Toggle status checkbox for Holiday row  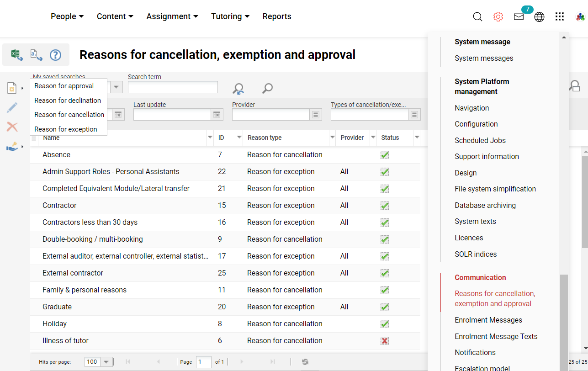tap(385, 324)
